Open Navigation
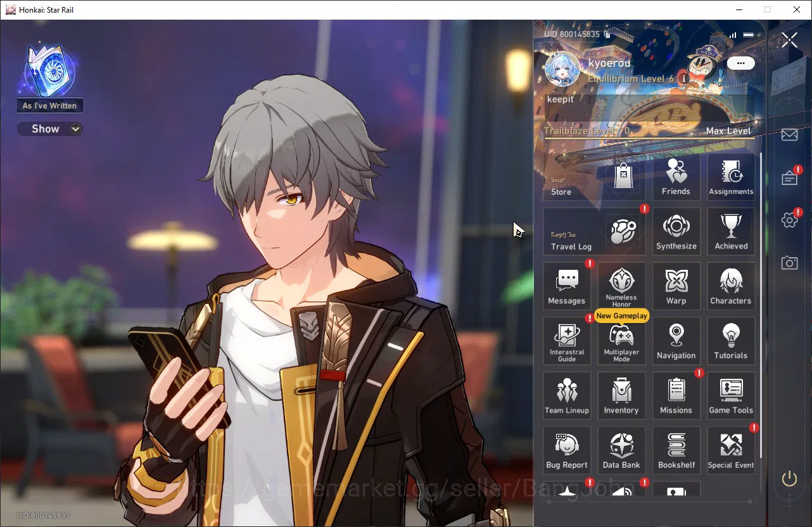Screen dimensions: 812x527 coord(676,341)
